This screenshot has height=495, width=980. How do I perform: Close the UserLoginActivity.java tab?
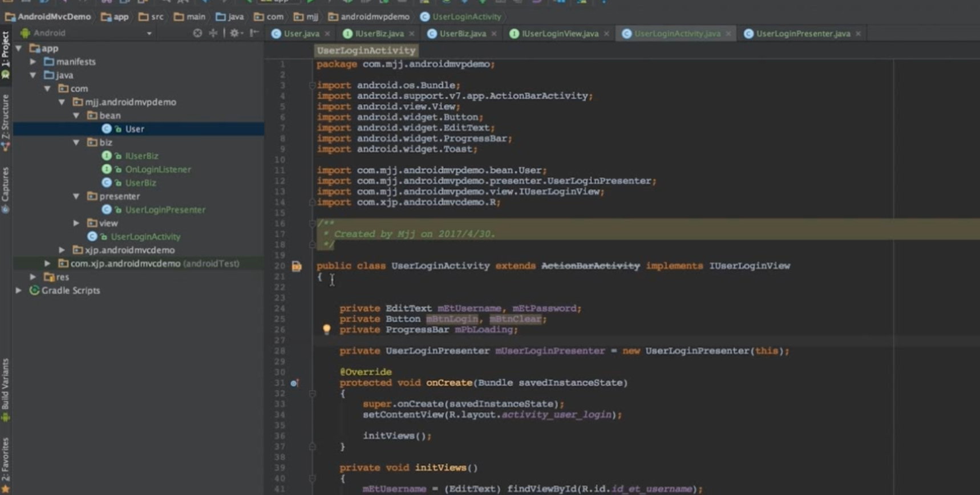728,34
